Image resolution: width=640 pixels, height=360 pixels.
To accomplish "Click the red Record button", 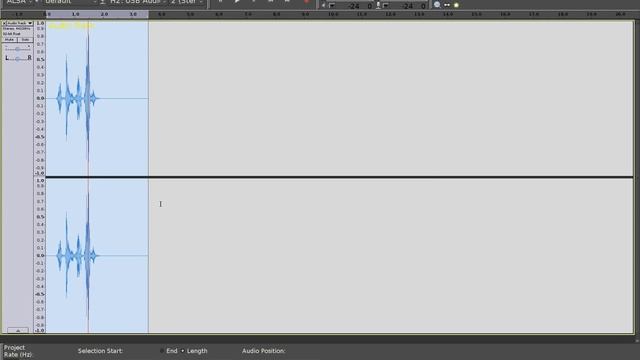I will [306, 2].
